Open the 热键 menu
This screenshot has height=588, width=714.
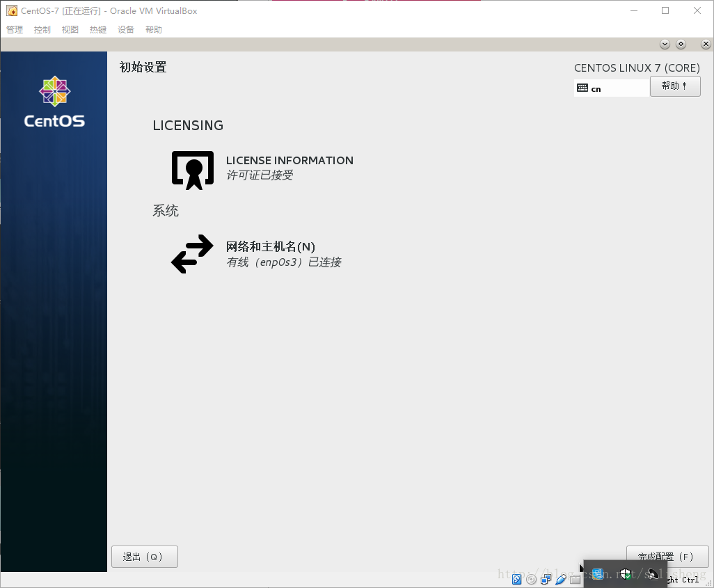click(98, 30)
